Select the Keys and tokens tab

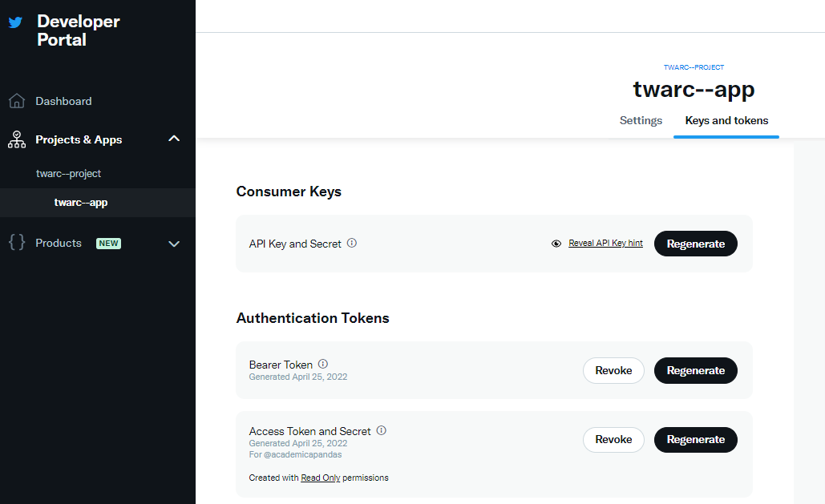[726, 120]
